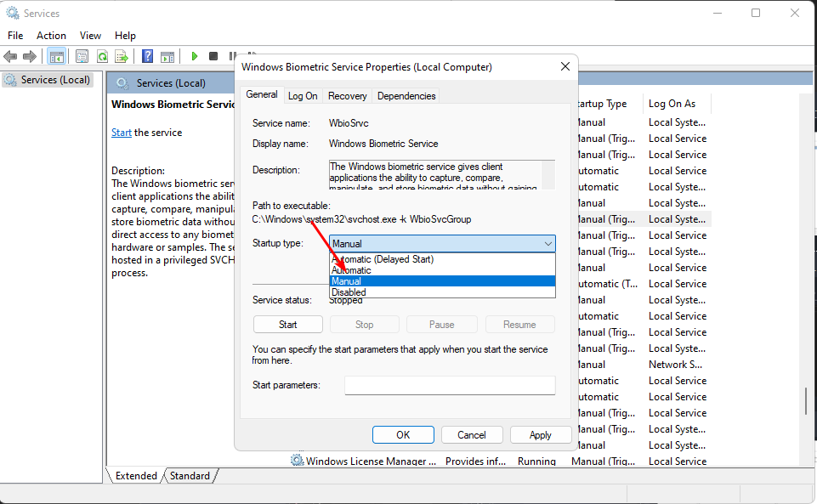Screen dimensions: 817x504
Task: Click the Cancel button
Action: (x=472, y=435)
